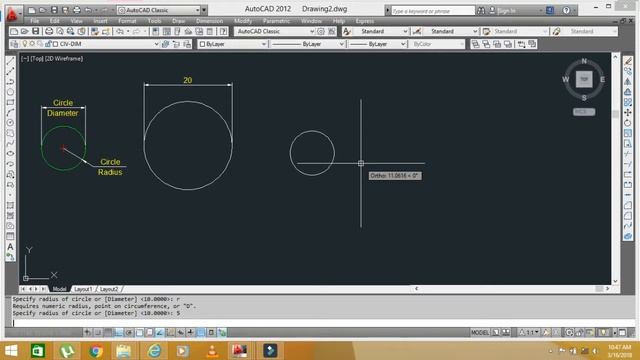Click the TOP face of ViewCube
Screen dimensions: 640x360
(584, 79)
